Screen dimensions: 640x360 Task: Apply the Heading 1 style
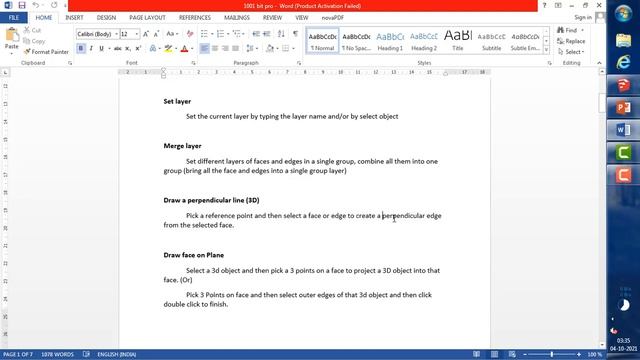tap(390, 41)
